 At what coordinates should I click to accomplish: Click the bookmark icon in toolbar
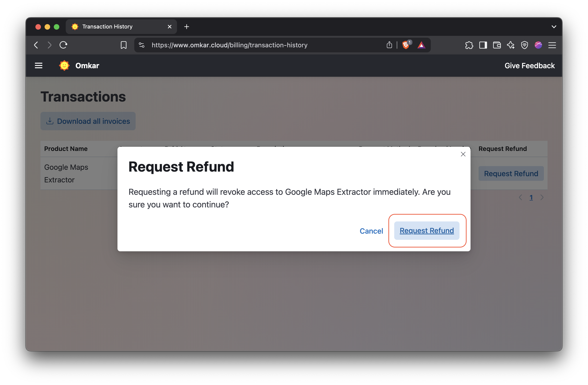pyautogui.click(x=123, y=45)
